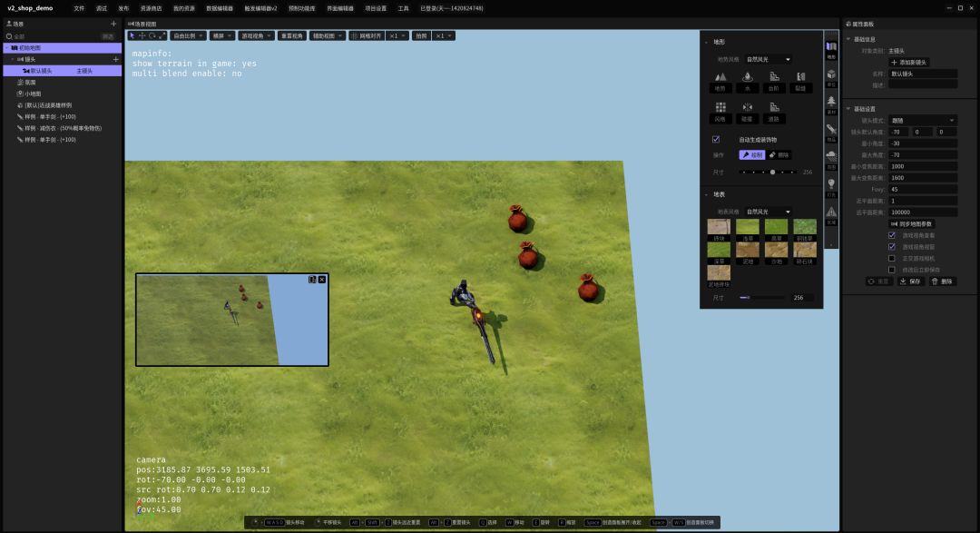
Task: Open 数据编辑器 data editor
Action: [220, 9]
